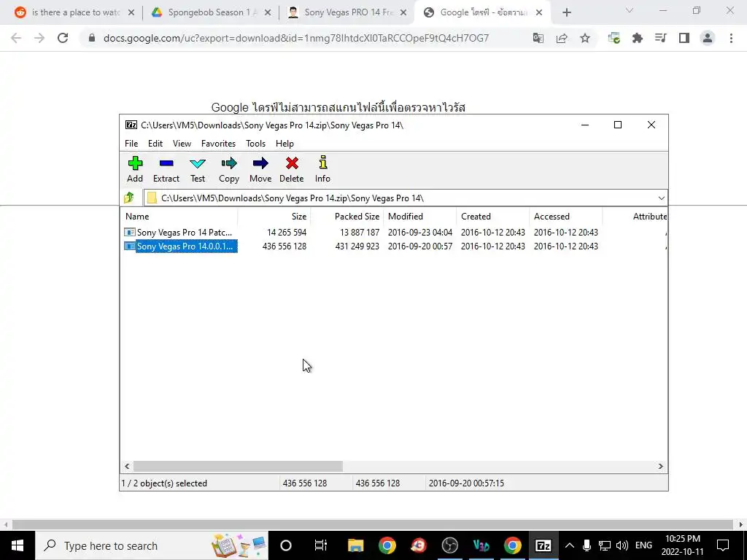Open the Help menu
Screen dimensions: 747x560
[x=285, y=144]
